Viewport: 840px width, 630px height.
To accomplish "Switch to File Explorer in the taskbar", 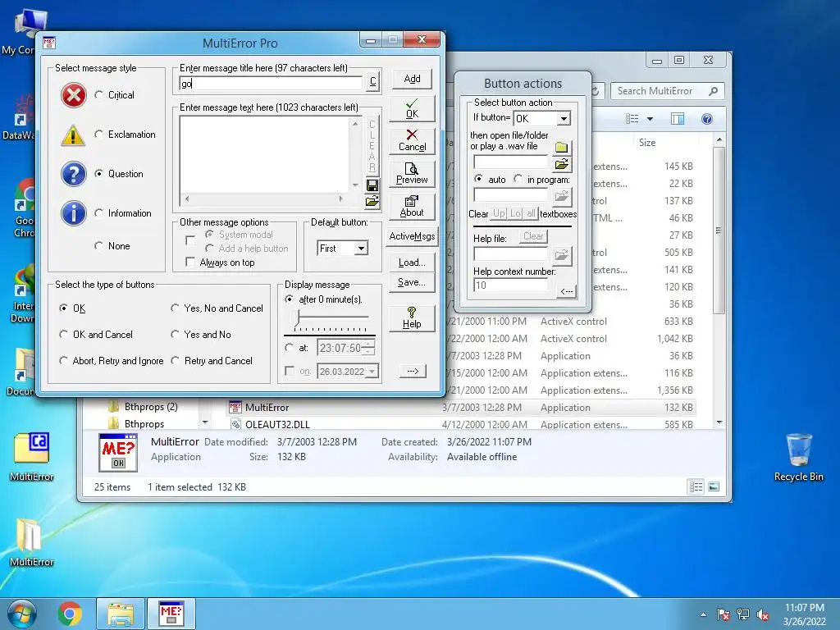I will 121,614.
